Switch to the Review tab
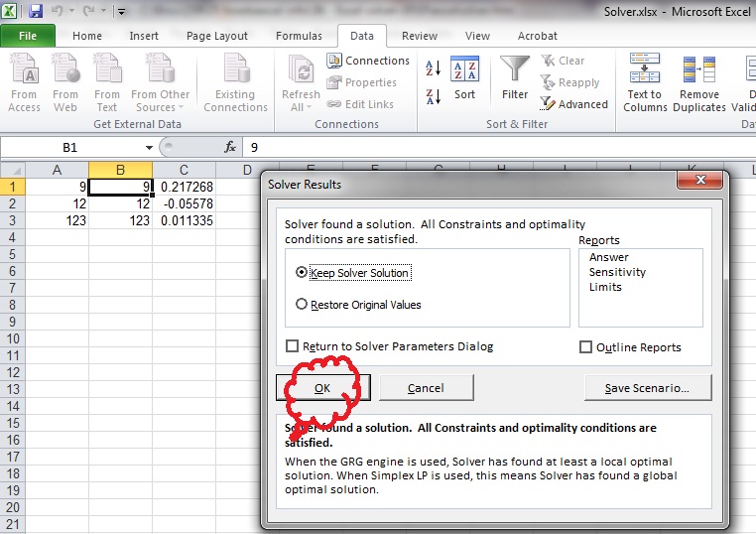This screenshot has width=756, height=534. pos(420,36)
